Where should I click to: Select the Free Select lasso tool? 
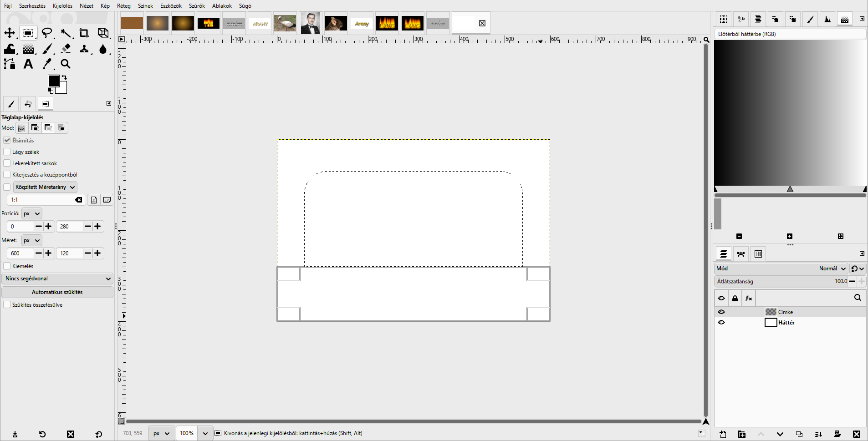pos(47,33)
